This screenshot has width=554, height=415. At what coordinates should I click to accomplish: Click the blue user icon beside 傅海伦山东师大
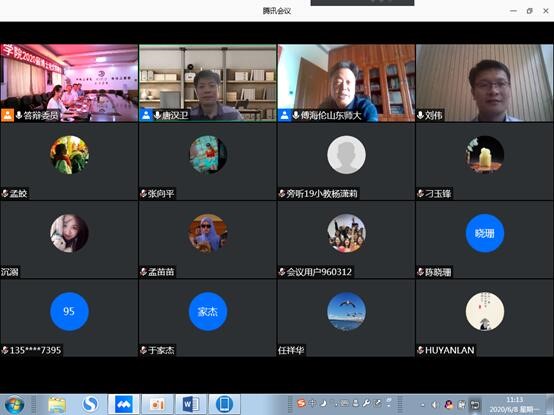pos(284,115)
